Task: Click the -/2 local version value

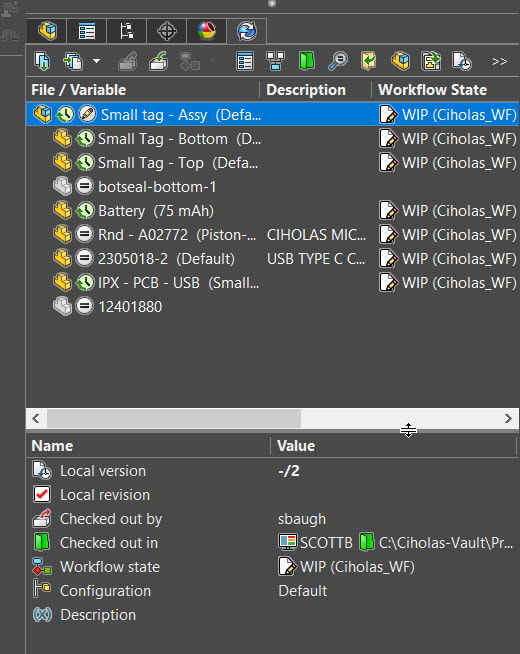Action: coord(289,471)
